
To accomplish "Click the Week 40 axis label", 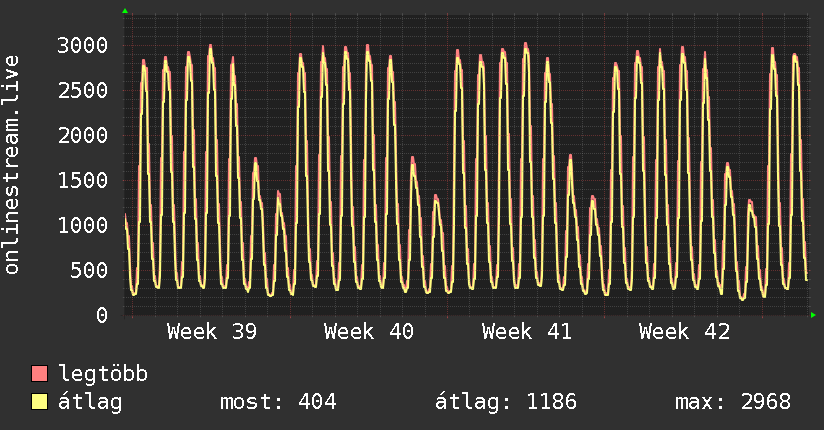I will tap(369, 332).
